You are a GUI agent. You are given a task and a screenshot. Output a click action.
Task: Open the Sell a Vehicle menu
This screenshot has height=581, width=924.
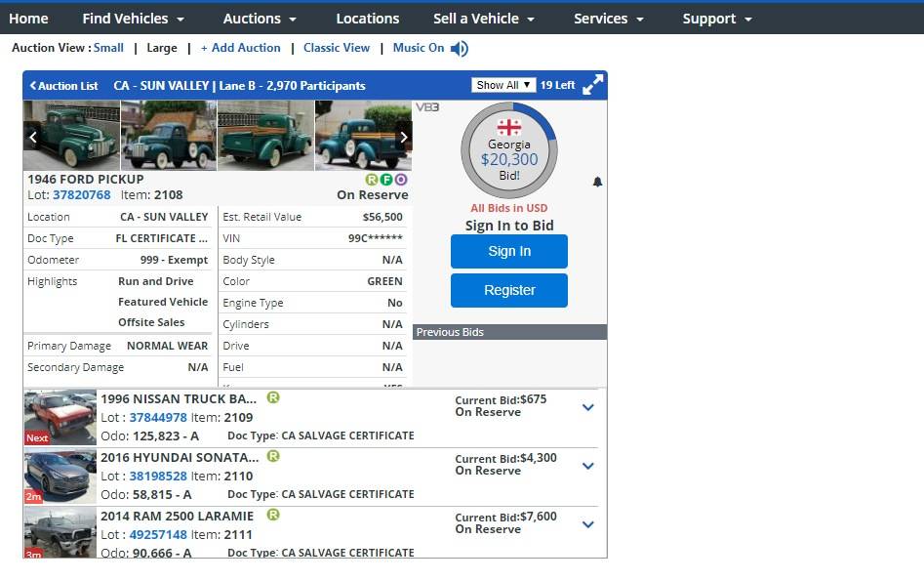pyautogui.click(x=484, y=19)
